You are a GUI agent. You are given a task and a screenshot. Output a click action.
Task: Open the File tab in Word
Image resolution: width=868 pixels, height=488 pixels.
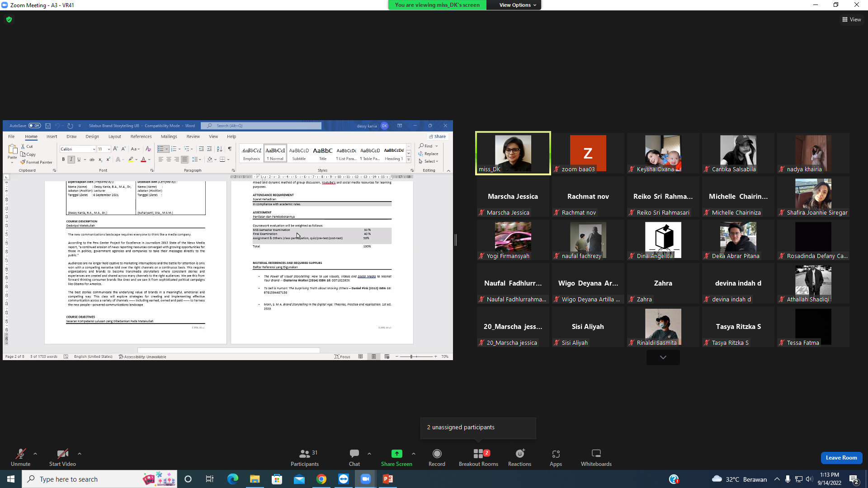(11, 136)
